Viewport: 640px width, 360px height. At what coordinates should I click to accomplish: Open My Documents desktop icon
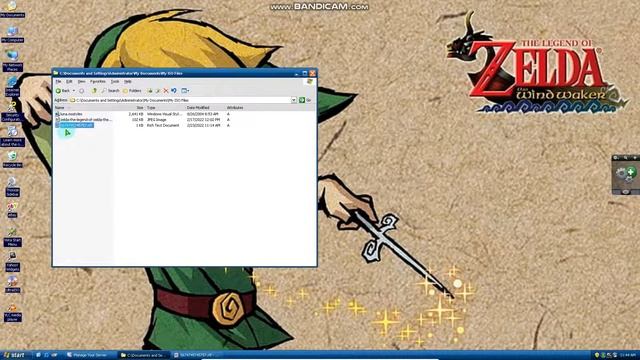pyautogui.click(x=12, y=10)
